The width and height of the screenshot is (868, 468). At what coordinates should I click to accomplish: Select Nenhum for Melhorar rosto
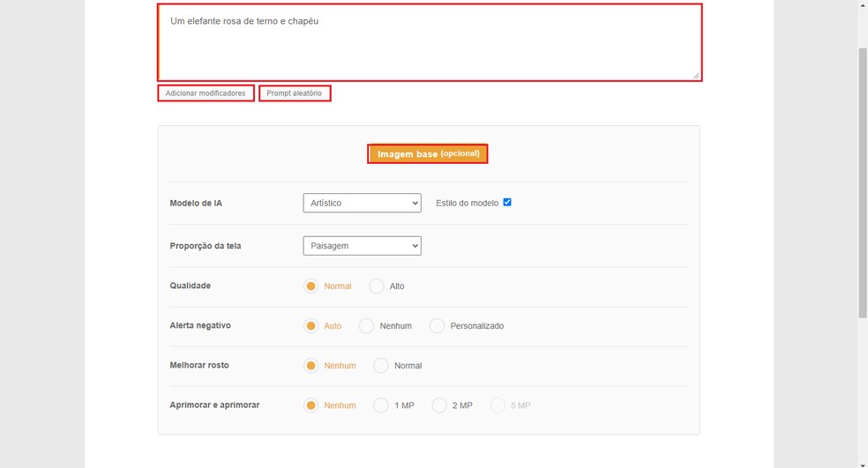tap(311, 366)
